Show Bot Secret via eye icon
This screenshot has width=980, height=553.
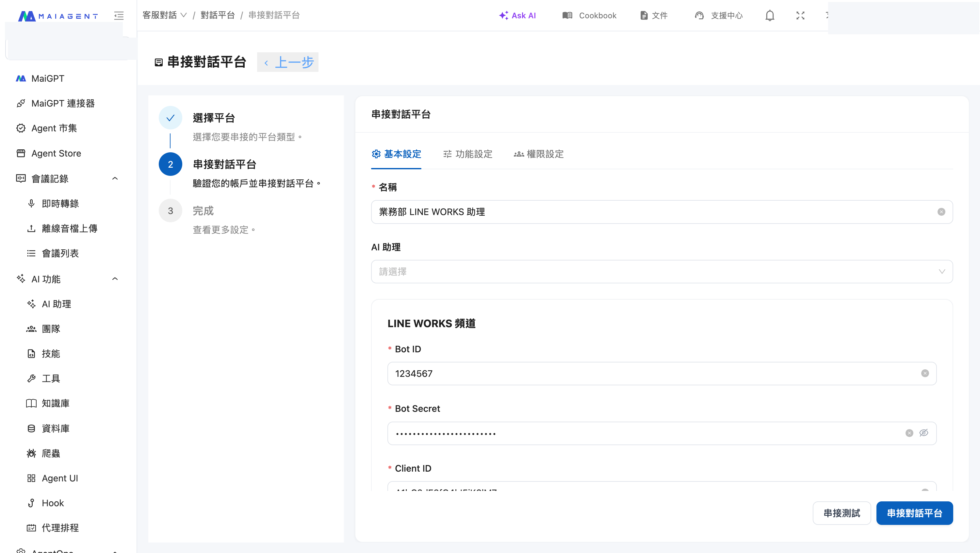coord(924,433)
